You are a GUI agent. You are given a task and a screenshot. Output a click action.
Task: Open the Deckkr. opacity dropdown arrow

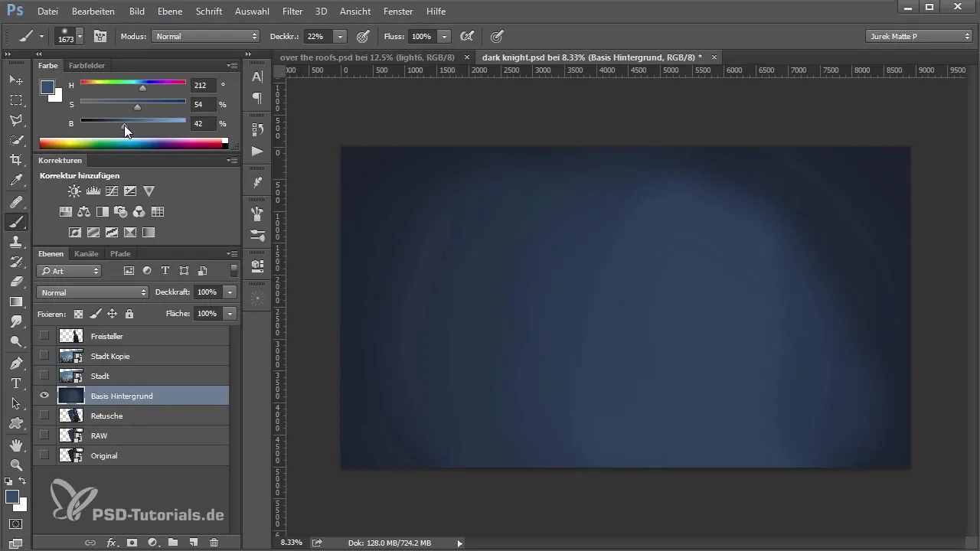(x=340, y=36)
